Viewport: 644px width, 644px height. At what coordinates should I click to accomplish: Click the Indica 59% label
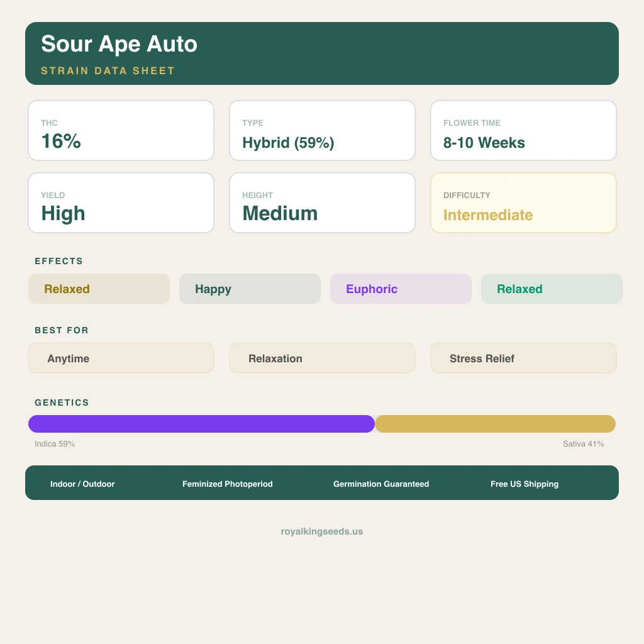tap(55, 444)
